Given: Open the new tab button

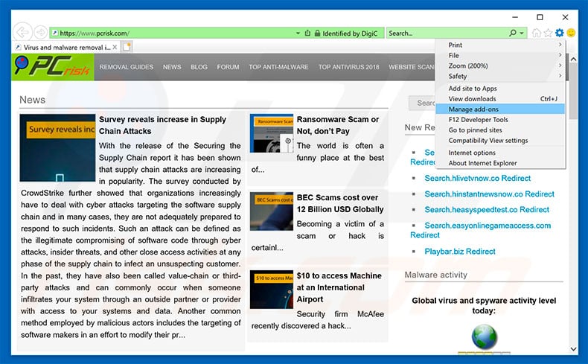Looking at the screenshot, I should [x=127, y=47].
